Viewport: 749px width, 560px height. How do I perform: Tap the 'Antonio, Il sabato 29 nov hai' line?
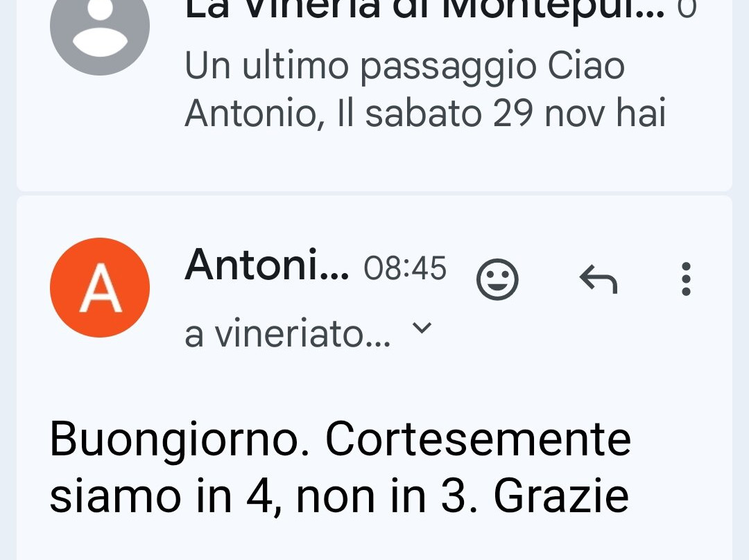424,114
